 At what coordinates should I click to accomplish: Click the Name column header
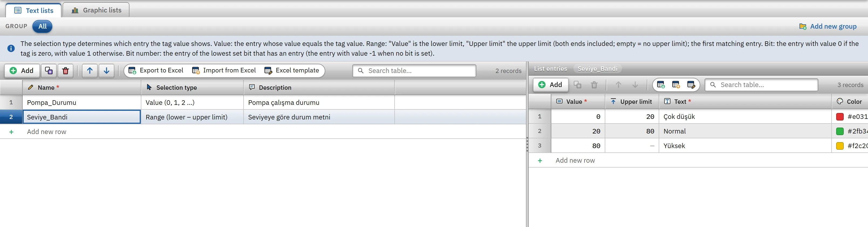coord(82,88)
